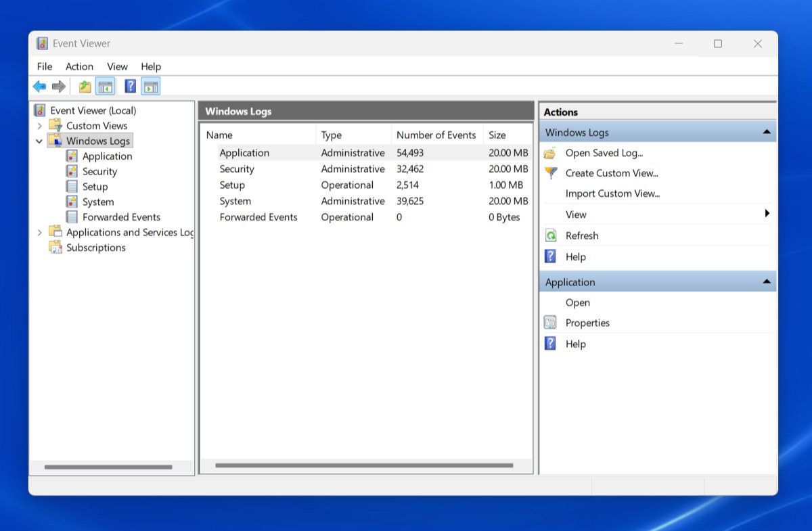Sort by the Name column header
The width and height of the screenshot is (812, 531).
pyautogui.click(x=258, y=135)
